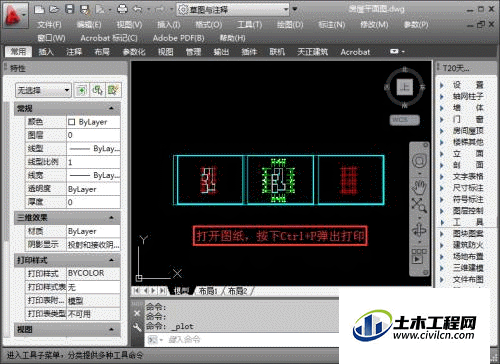500x364 pixels.
Task: Open the 文件(F) menu
Action: [x=49, y=25]
